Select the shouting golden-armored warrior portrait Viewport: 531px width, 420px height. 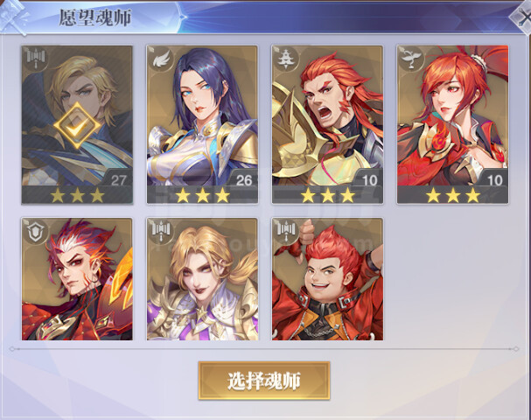coord(327,124)
